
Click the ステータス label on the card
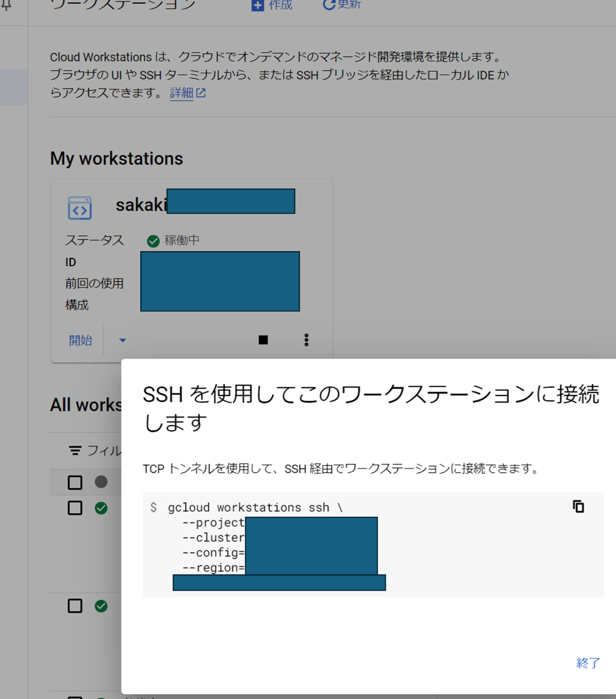coord(94,240)
